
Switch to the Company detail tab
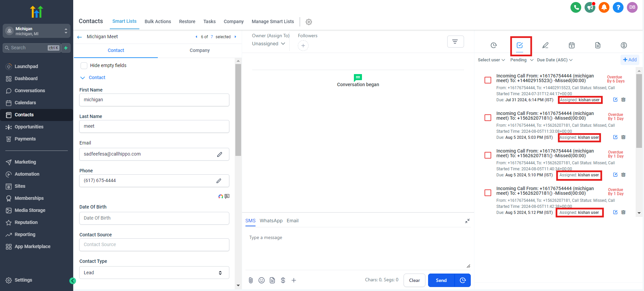coord(199,51)
